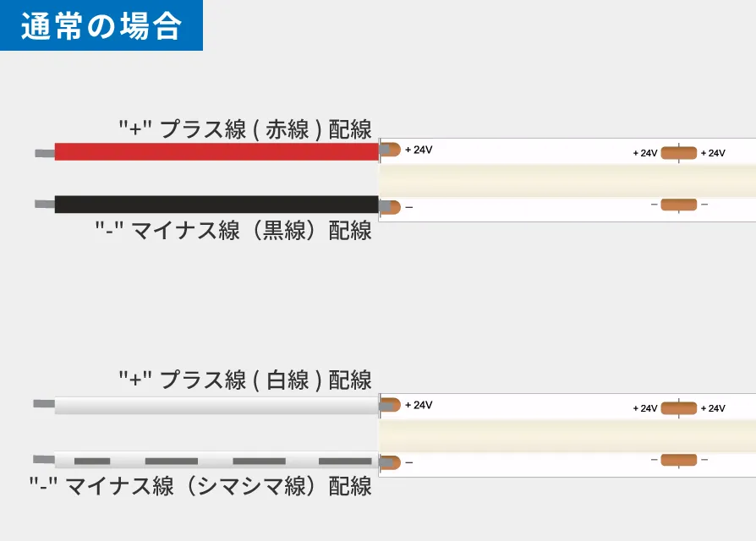Click the 通常の場合 header banner
Screen dimensions: 756x541
(101, 25)
